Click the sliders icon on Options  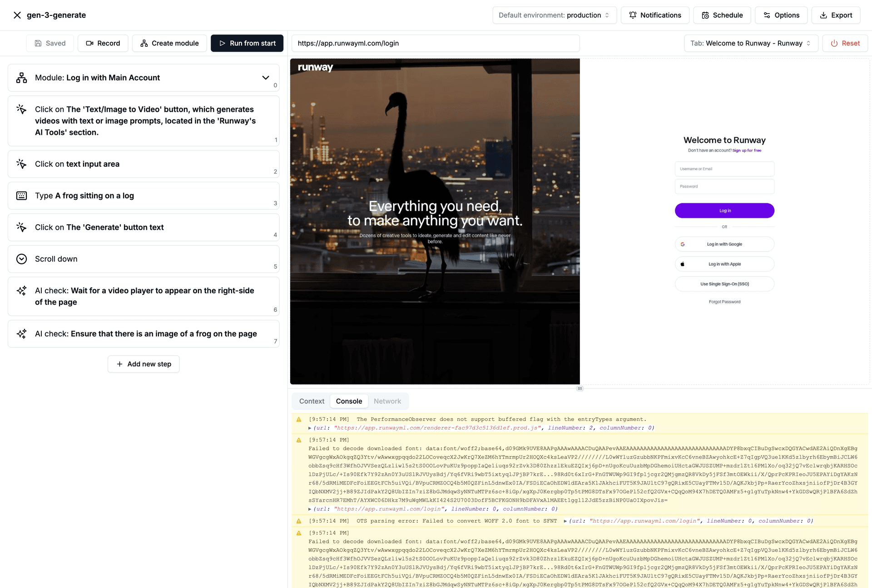pos(767,15)
